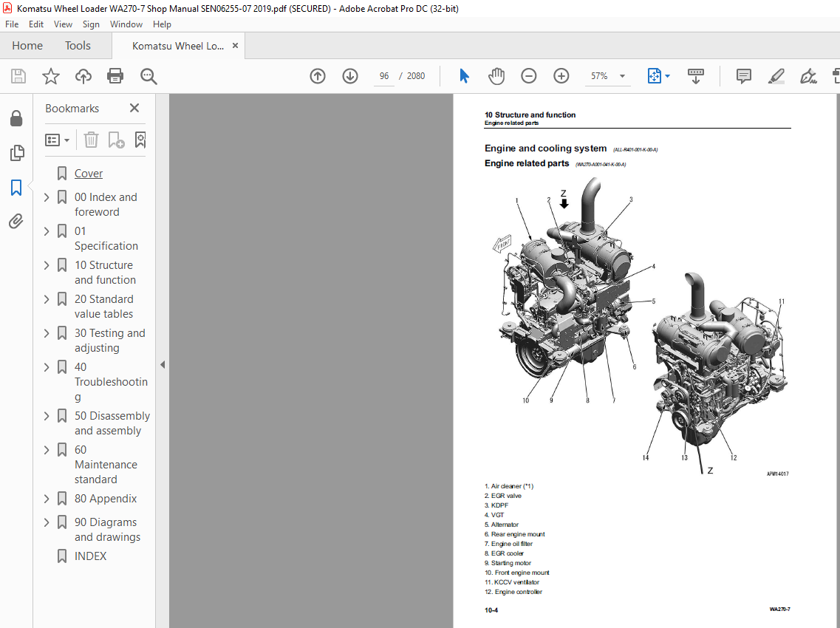Open the Edit menu
840x628 pixels.
(36, 24)
